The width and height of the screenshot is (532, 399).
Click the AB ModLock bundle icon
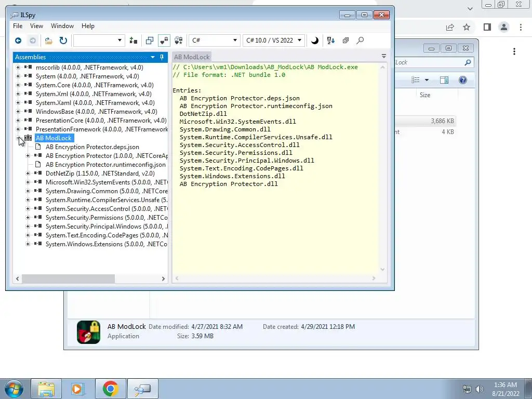pos(28,138)
